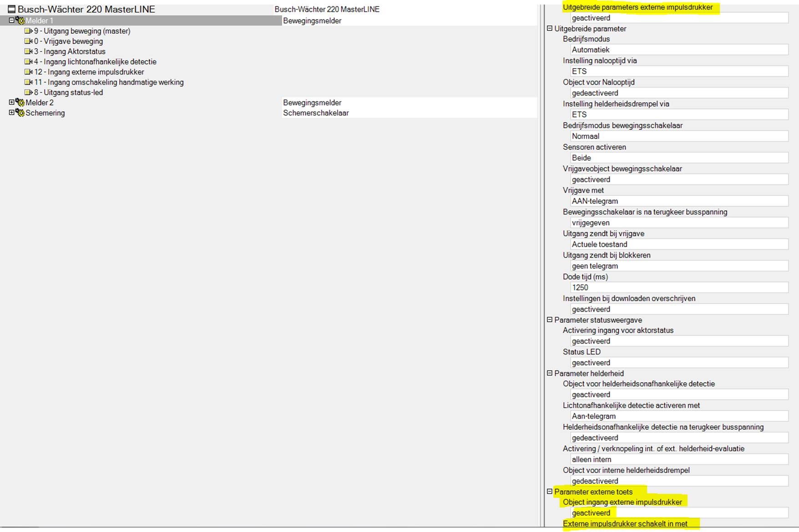799x532 pixels.
Task: Select 11 - Ingang omschakeling handmatige werking
Action: point(109,82)
